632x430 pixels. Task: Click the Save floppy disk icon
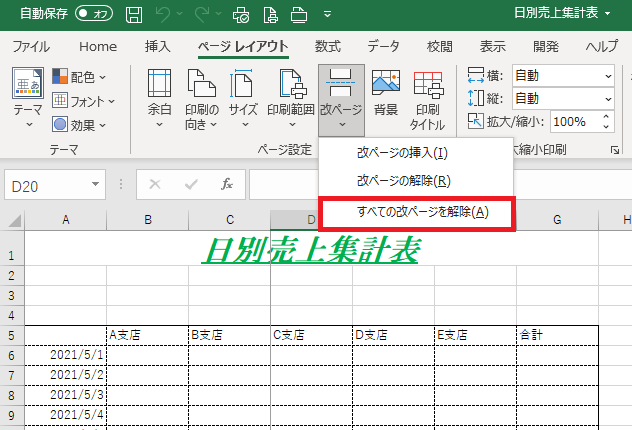[x=134, y=14]
